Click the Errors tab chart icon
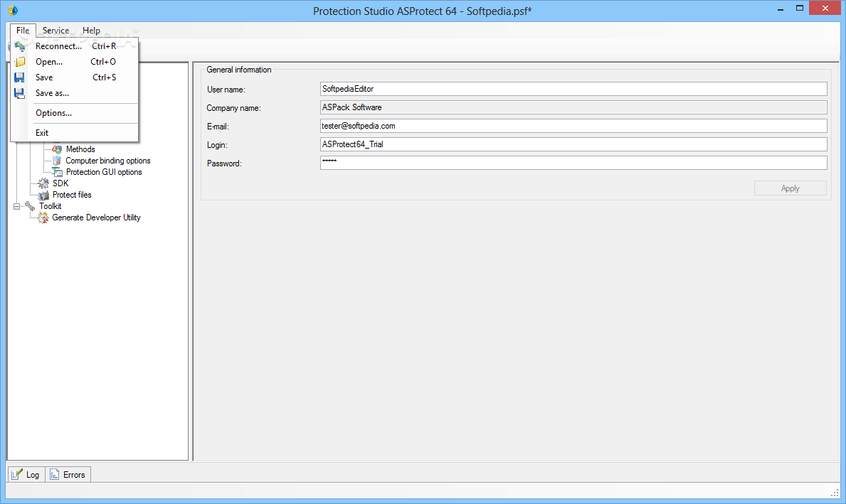Viewport: 846px width, 504px height. pos(55,474)
